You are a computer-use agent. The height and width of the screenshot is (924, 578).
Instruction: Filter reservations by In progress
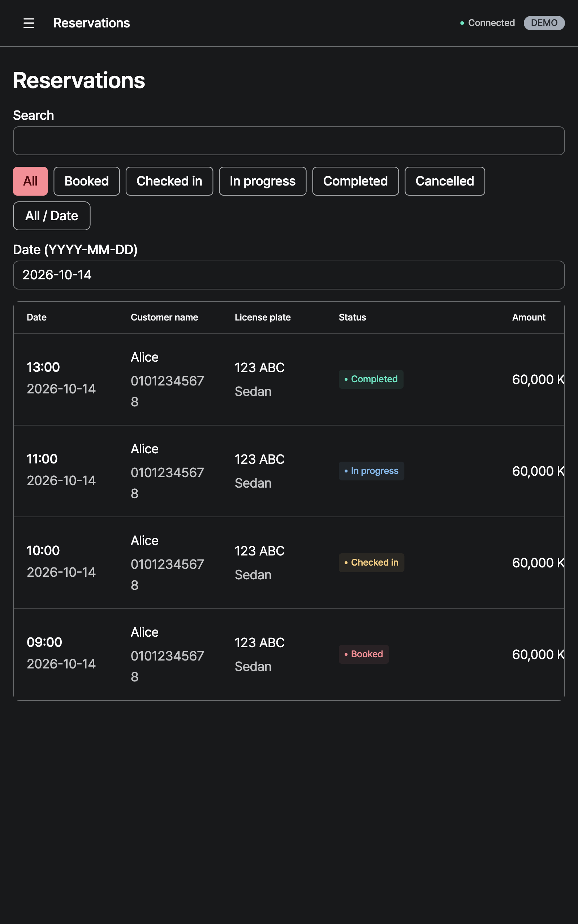click(x=263, y=181)
